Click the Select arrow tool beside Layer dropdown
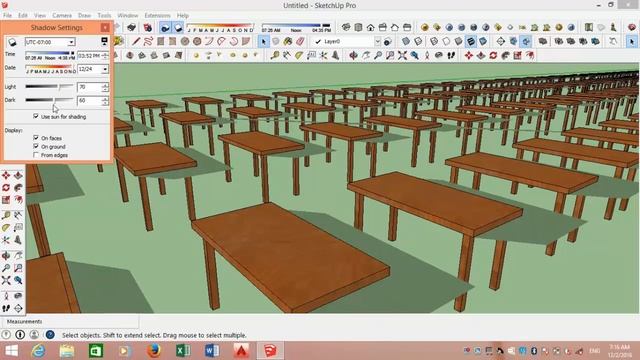The width and height of the screenshot is (640, 360). (264, 41)
